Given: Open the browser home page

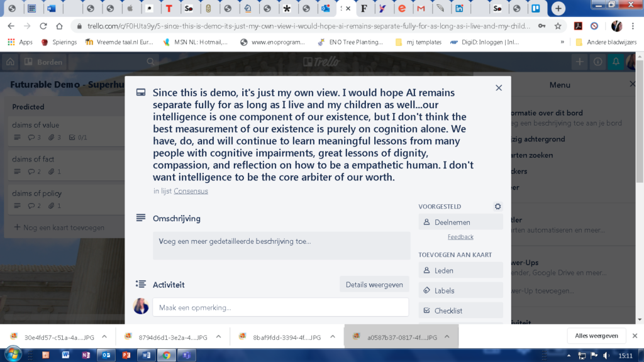Looking at the screenshot, I should [x=59, y=26].
